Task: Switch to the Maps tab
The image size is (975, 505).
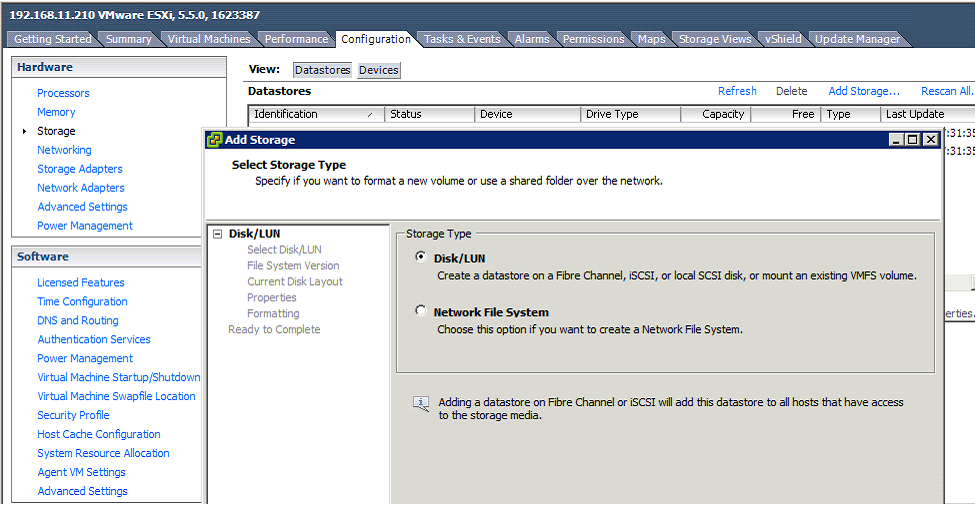Action: point(651,39)
